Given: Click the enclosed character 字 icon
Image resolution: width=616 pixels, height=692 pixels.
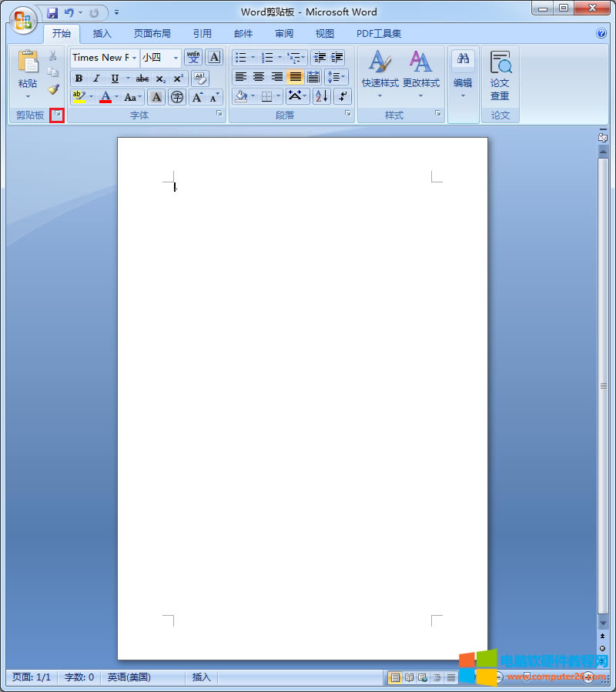Looking at the screenshot, I should pyautogui.click(x=177, y=97).
